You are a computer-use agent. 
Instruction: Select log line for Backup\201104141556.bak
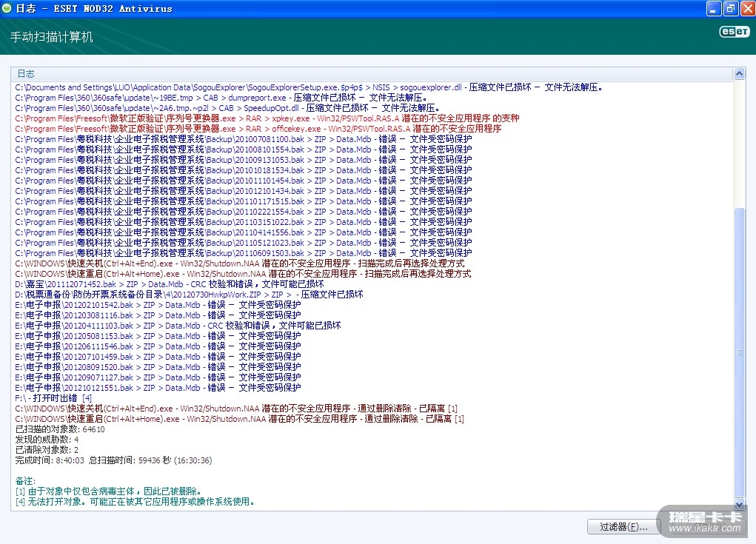pos(244,232)
